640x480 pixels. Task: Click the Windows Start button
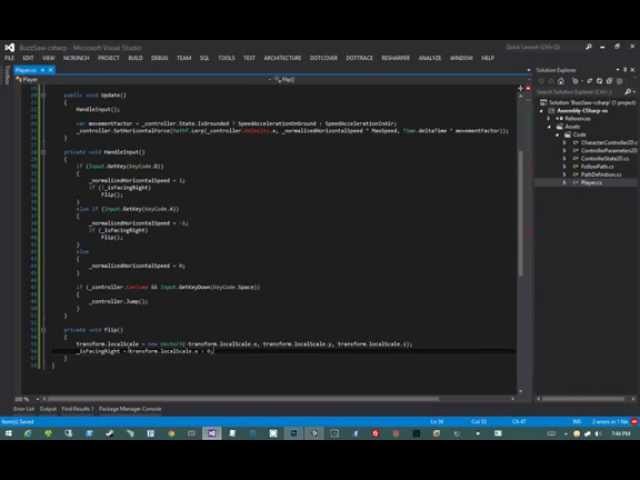point(8,433)
